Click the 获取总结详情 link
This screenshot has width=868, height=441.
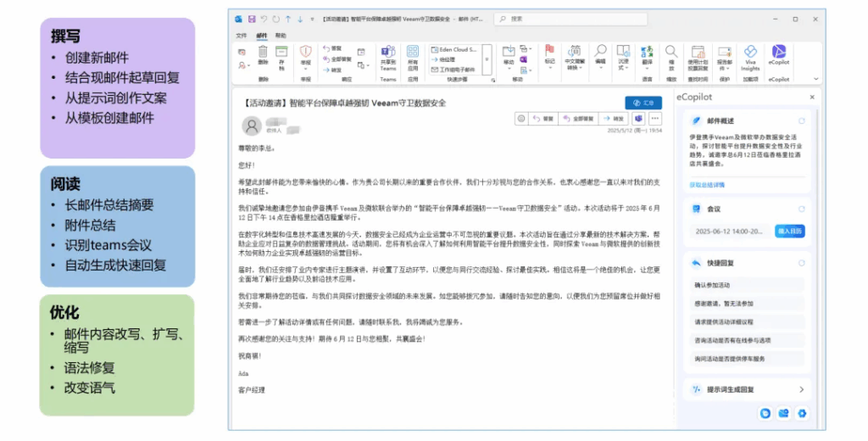(x=707, y=184)
